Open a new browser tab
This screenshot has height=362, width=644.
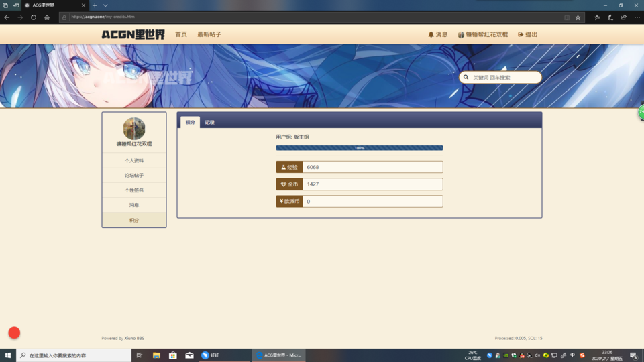(95, 5)
